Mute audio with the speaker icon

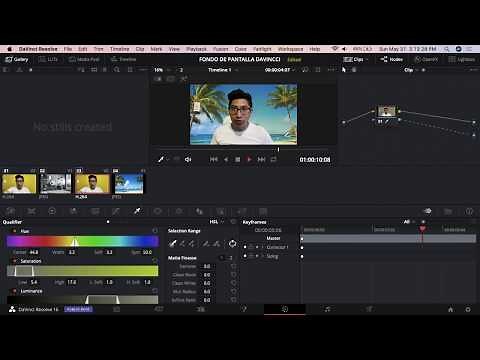click(x=188, y=159)
